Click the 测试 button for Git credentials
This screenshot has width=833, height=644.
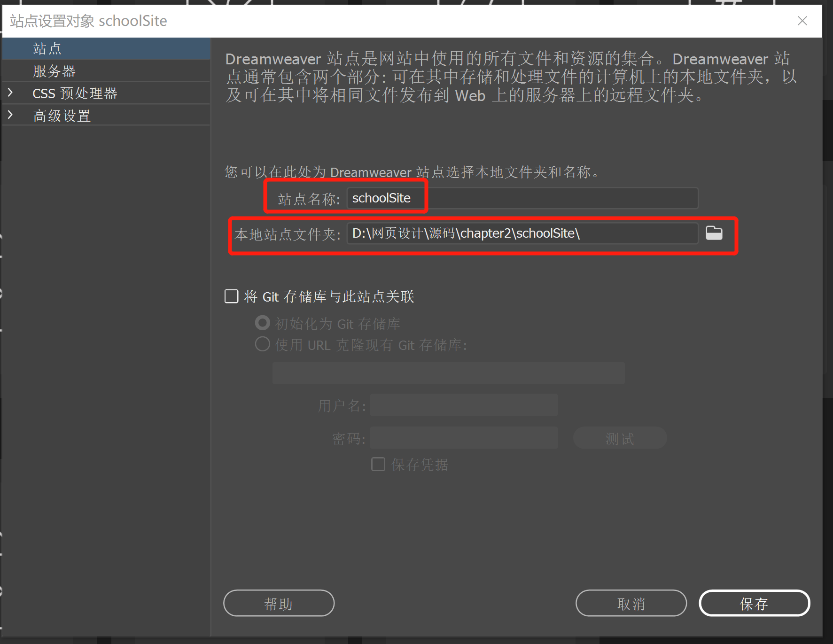pos(620,438)
